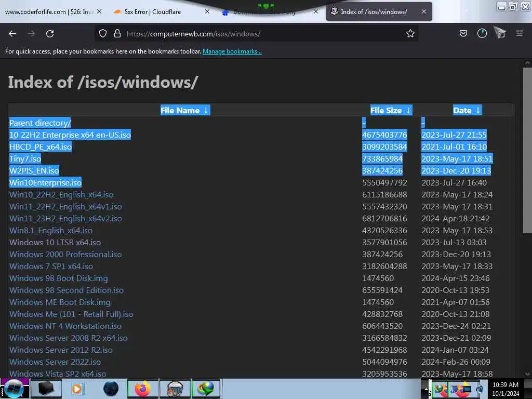The height and width of the screenshot is (399, 532).
Task: Open the taskbar clock 10:39 AM
Action: click(505, 389)
